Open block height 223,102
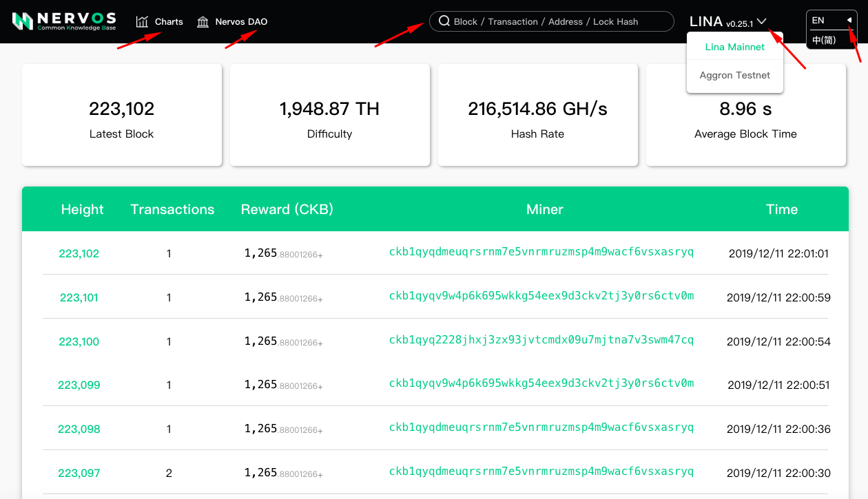Viewport: 868px width, 499px height. [x=79, y=253]
